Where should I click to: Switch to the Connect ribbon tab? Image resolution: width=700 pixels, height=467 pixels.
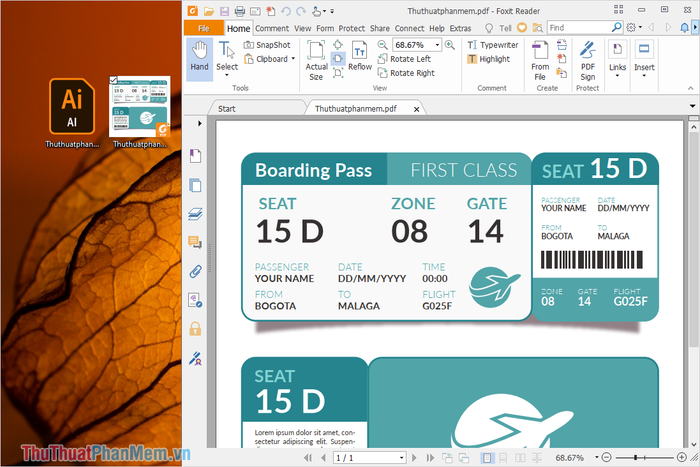pyautogui.click(x=409, y=28)
